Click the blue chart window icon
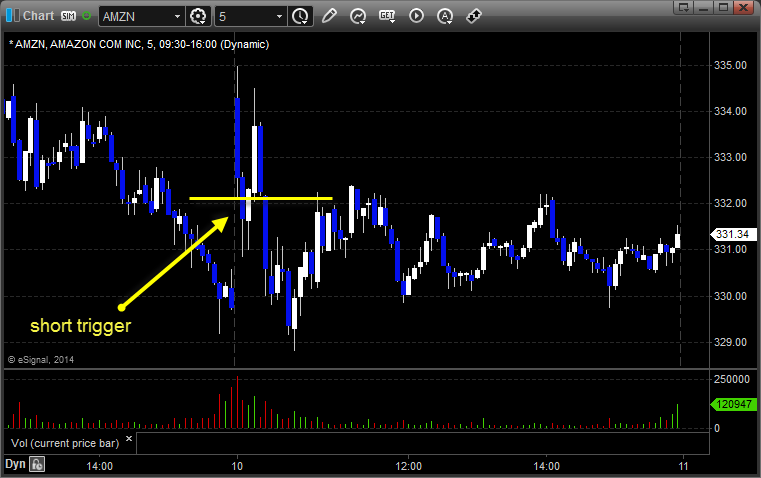This screenshot has width=761, height=478. click(13, 16)
